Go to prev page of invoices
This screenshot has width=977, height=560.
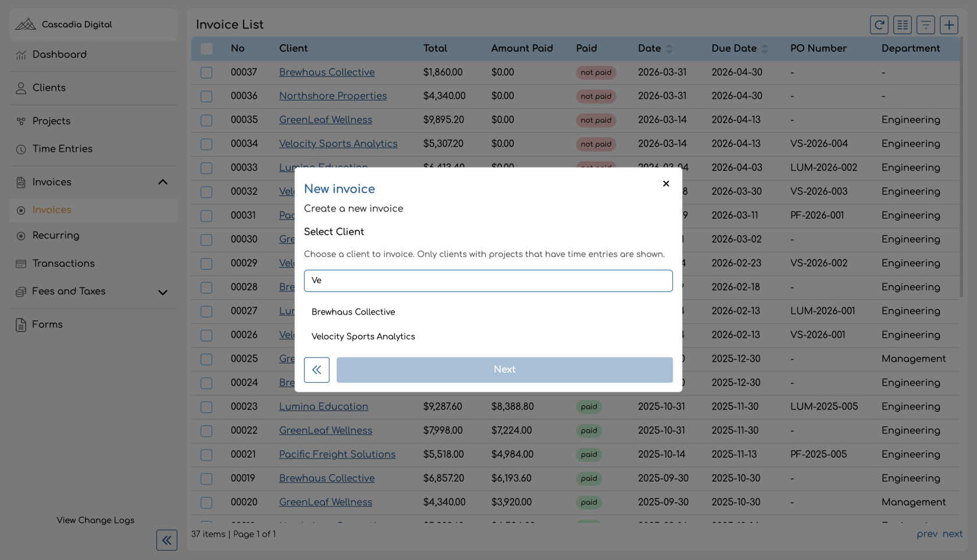[x=927, y=534]
